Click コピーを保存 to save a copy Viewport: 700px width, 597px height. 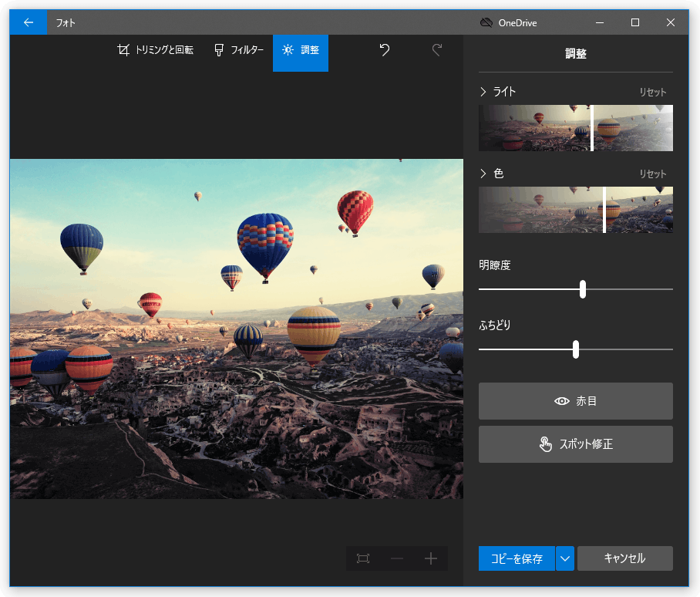coord(517,558)
